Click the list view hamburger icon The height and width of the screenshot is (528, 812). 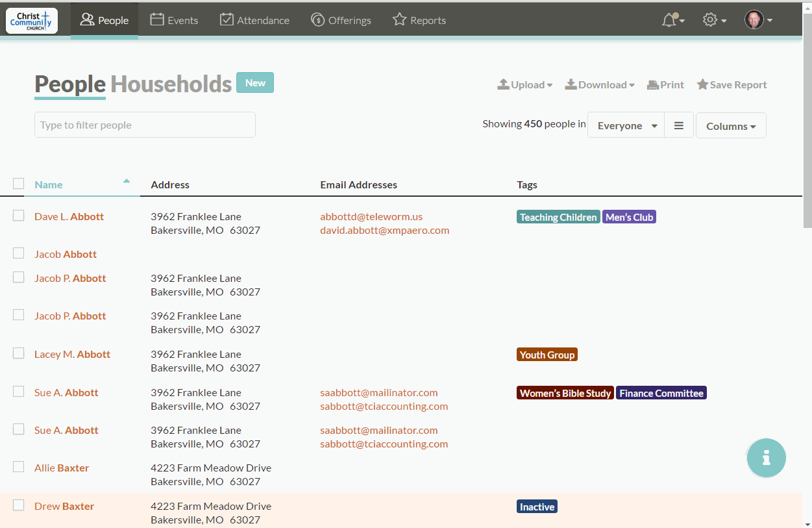point(679,125)
